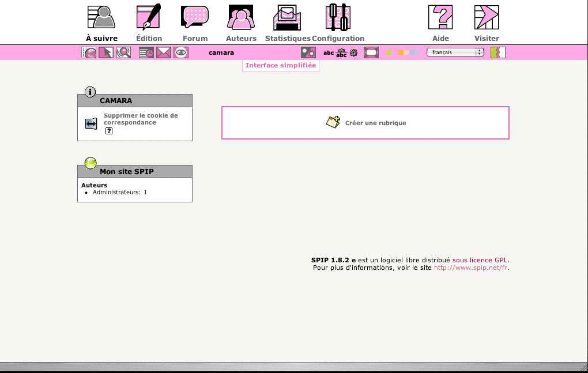Choose the green interface color swatch
This screenshot has width=588, height=373.
pyautogui.click(x=389, y=52)
